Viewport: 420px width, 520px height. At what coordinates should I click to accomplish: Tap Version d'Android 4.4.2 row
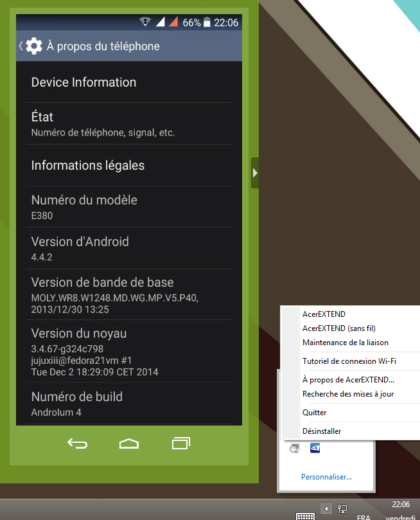[129, 248]
